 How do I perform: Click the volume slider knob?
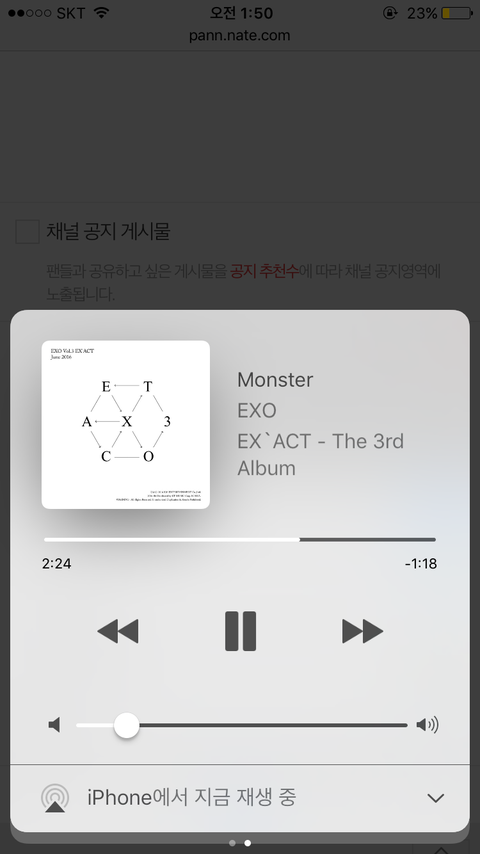pyautogui.click(x=126, y=725)
